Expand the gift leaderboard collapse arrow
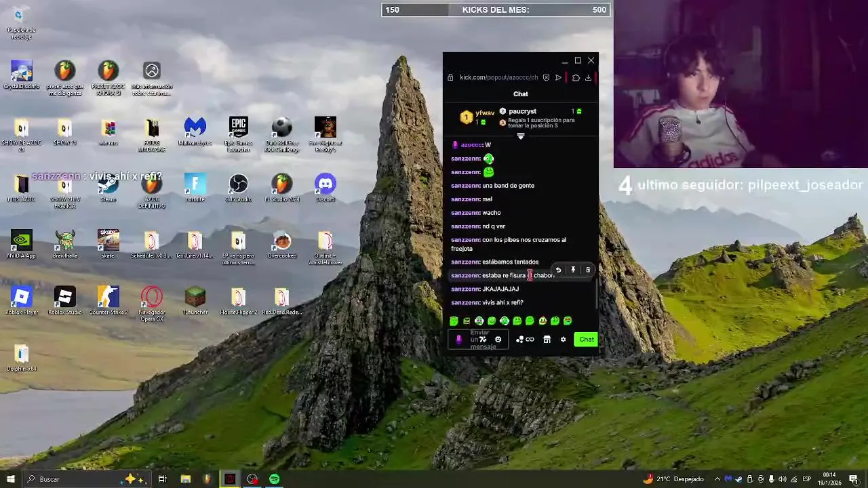 click(x=521, y=136)
